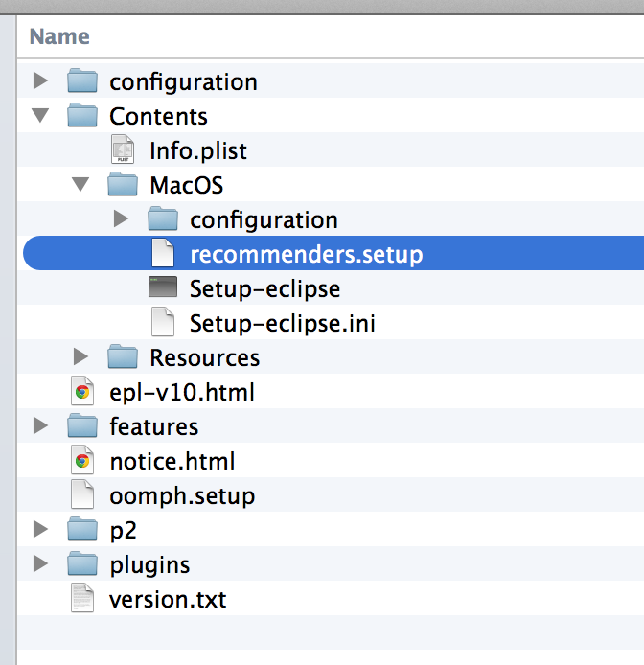This screenshot has width=644, height=665.
Task: Select the plugins folder name
Action: [x=149, y=565]
